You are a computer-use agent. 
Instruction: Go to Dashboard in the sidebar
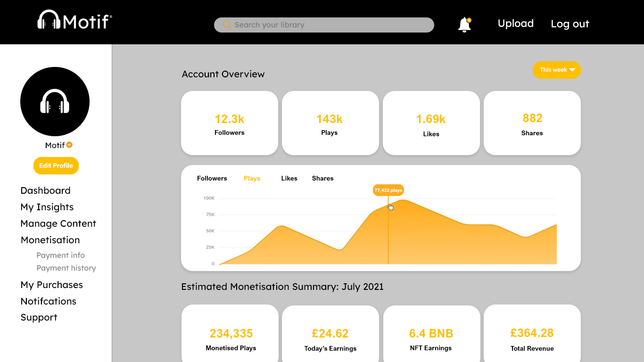[45, 190]
